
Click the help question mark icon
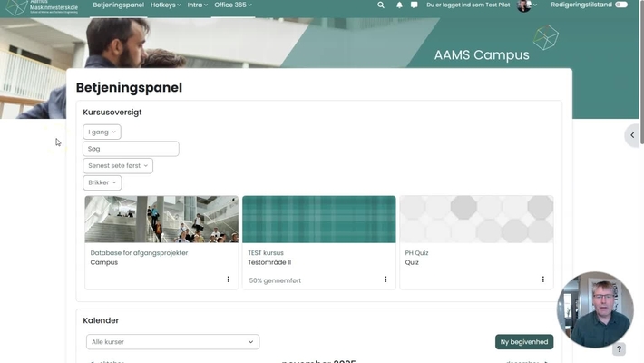[620, 349]
